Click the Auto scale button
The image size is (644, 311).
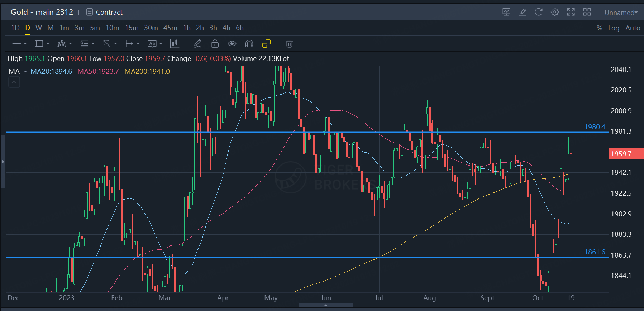click(x=633, y=28)
